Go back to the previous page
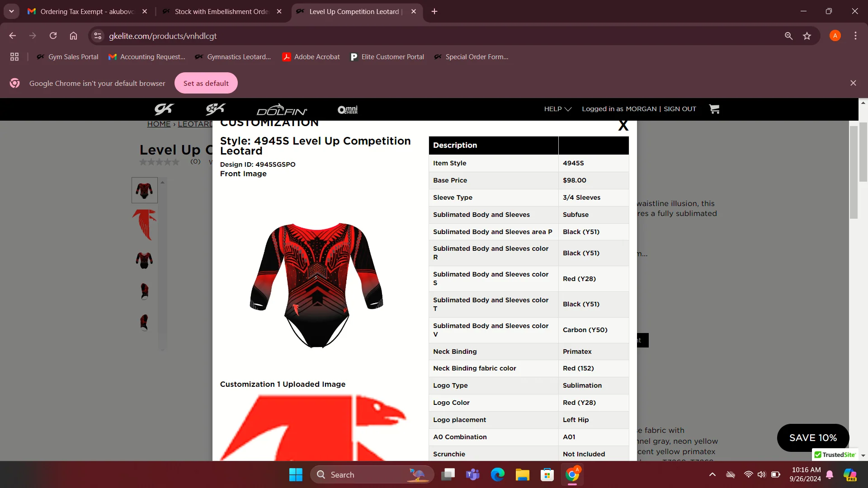This screenshot has height=488, width=868. pos(13,36)
